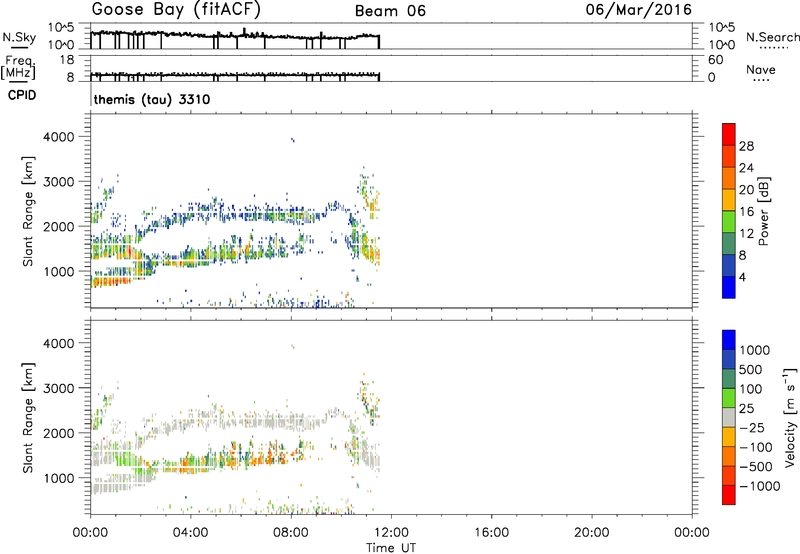Image resolution: width=800 pixels, height=554 pixels.
Task: Click the '60' Nave axis tick label
Action: tap(715, 60)
